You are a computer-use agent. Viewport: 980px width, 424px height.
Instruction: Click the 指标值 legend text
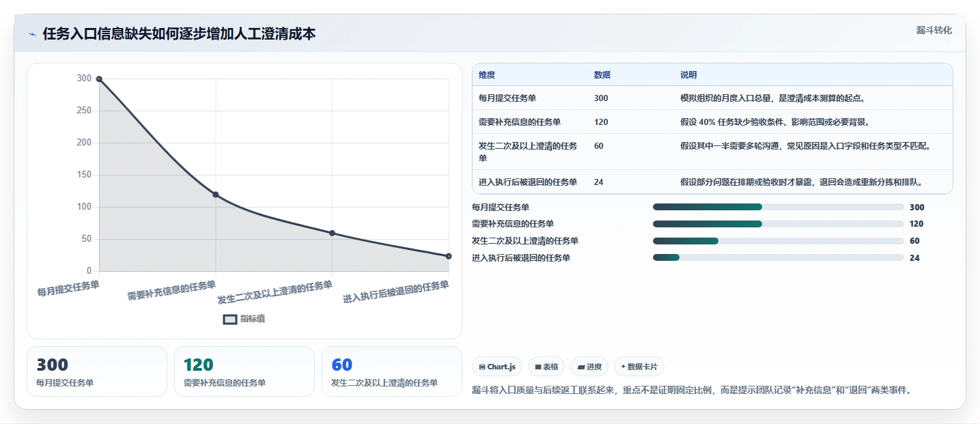click(x=253, y=319)
